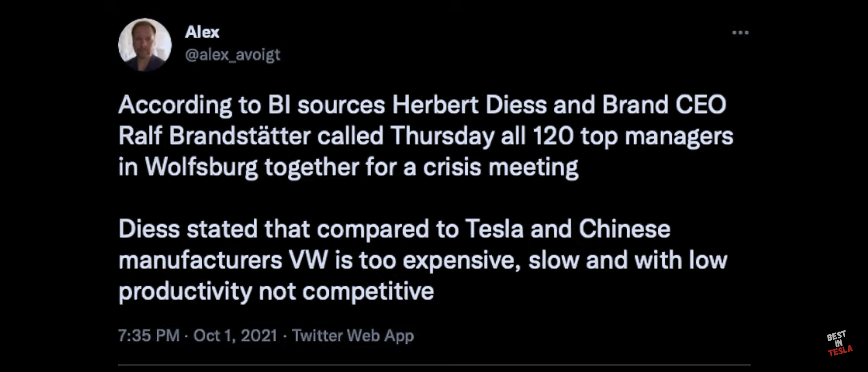
Task: Click the VW abbreviation in tweet text
Action: [308, 260]
